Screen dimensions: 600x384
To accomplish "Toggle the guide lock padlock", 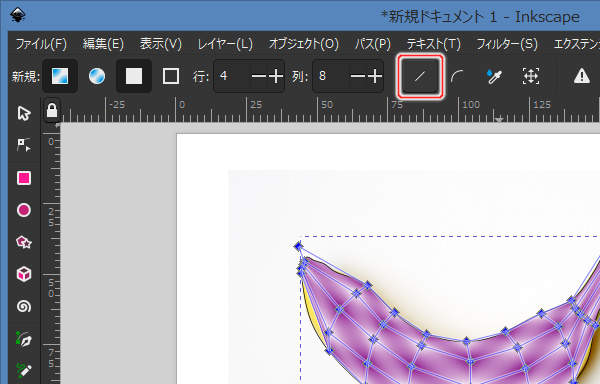I will 52,111.
